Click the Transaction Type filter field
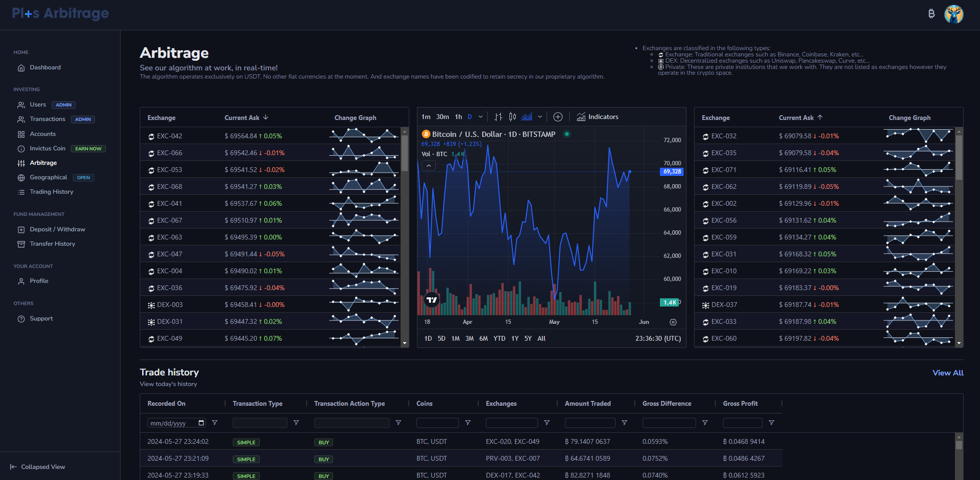Screen dimensions: 980x480 260,423
